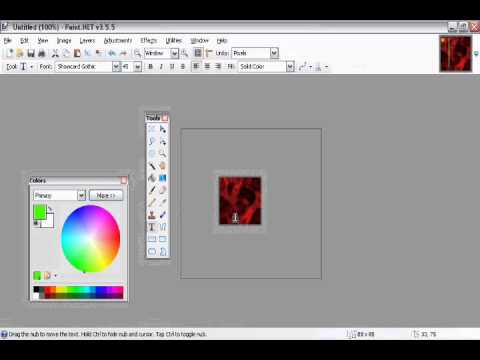Toggle Italic text formatting
The width and height of the screenshot is (480, 360).
click(161, 67)
